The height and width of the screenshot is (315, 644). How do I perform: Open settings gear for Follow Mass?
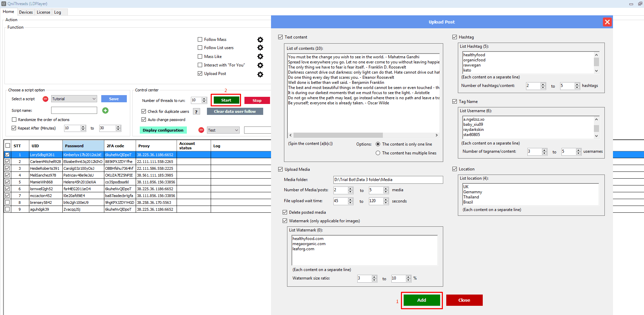[260, 40]
